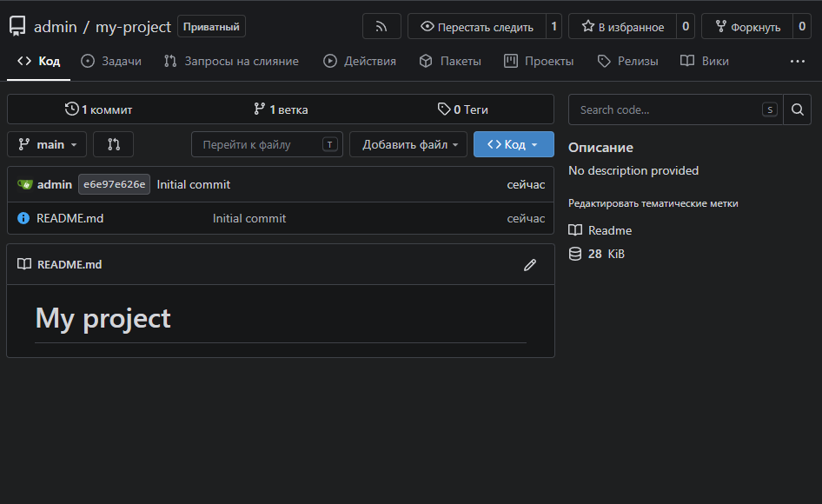The image size is (822, 504).
Task: Open Initial commit message in README.md row
Action: [x=249, y=218]
